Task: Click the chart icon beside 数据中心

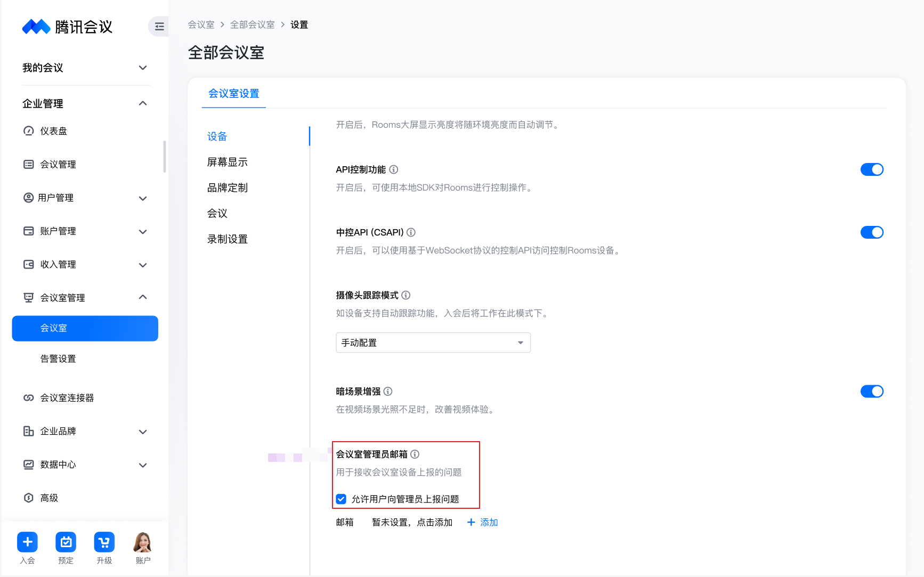Action: click(29, 465)
